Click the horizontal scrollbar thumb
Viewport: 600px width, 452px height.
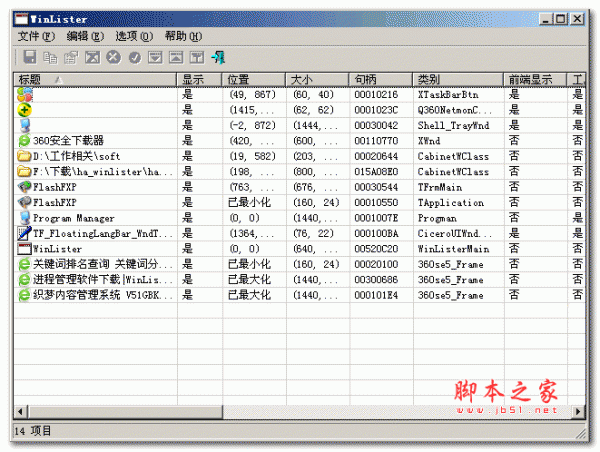pos(124,412)
